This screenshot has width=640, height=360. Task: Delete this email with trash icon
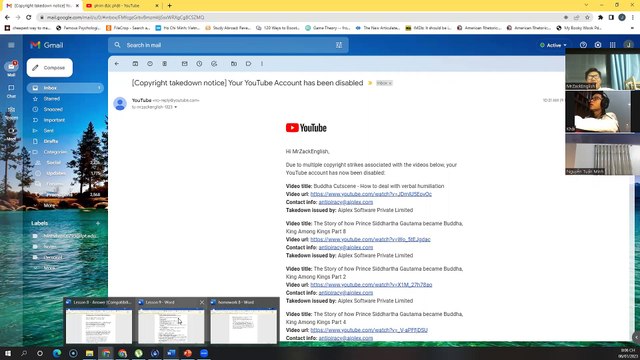tap(164, 64)
